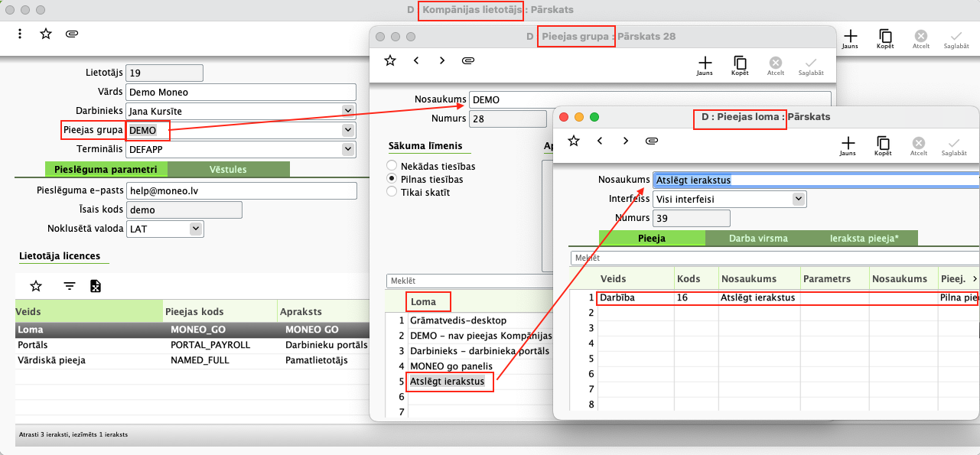The image size is (980, 455).
Task: Click Kopēt icon in Pieejas grupa window
Action: [x=740, y=64]
